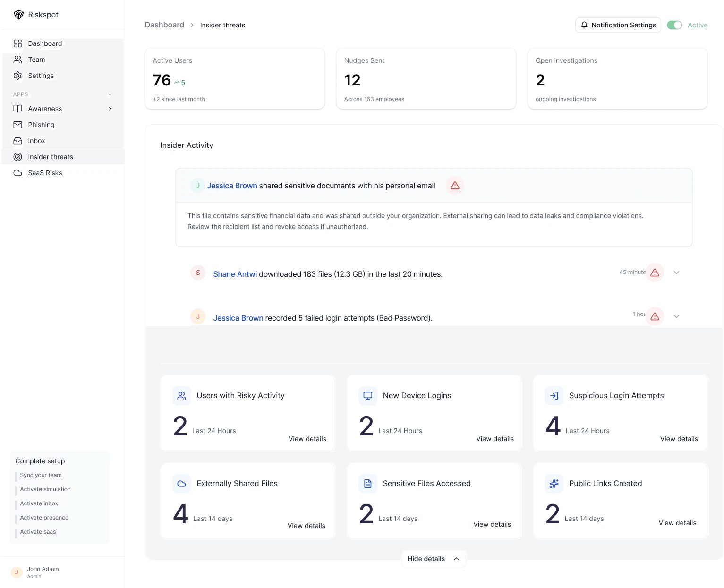
Task: Click the bell icon in Notification Settings
Action: click(584, 25)
